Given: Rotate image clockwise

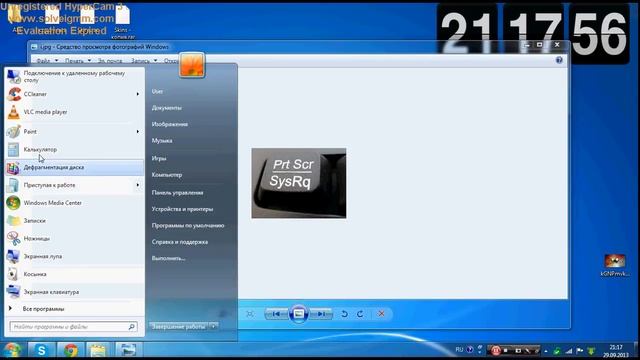Looking at the screenshot, I should pyautogui.click(x=360, y=314).
